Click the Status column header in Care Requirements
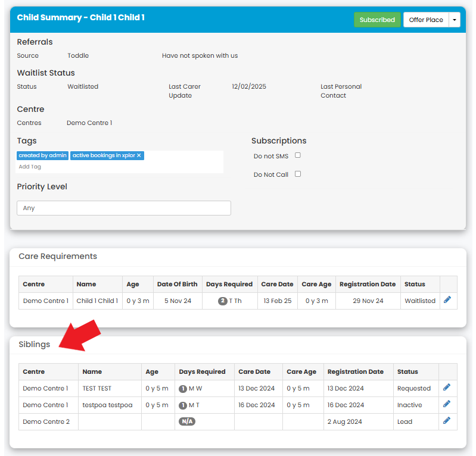Screen dimensions: 476x456 (x=415, y=284)
